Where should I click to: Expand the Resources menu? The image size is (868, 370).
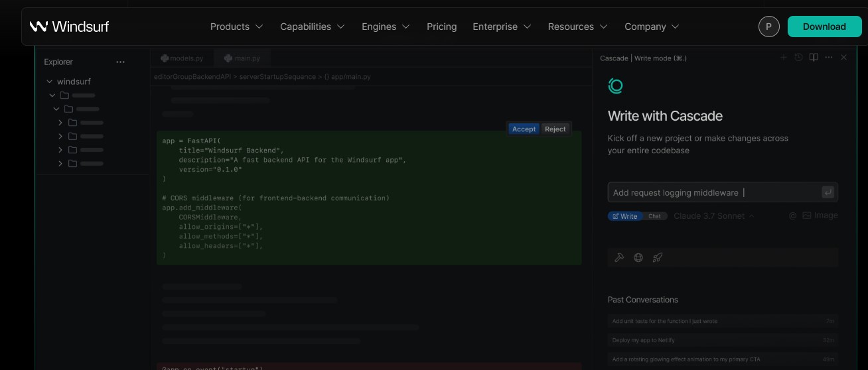pos(577,27)
